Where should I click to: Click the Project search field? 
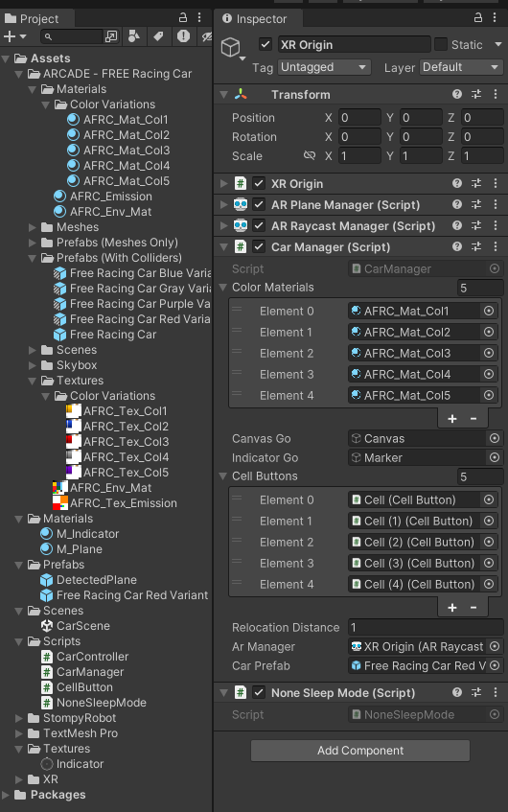(72, 36)
